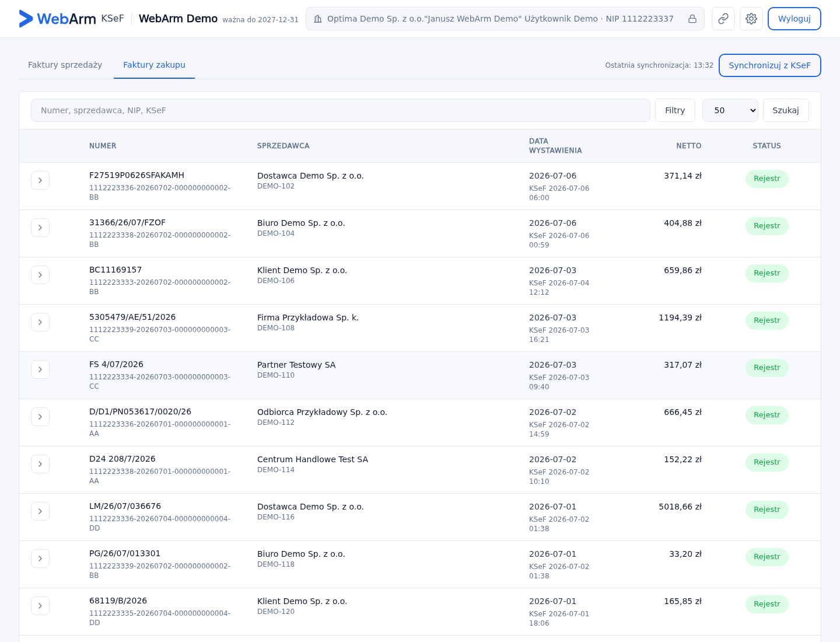Click Synchronizuj z KSeF button
The image size is (840, 642).
770,65
